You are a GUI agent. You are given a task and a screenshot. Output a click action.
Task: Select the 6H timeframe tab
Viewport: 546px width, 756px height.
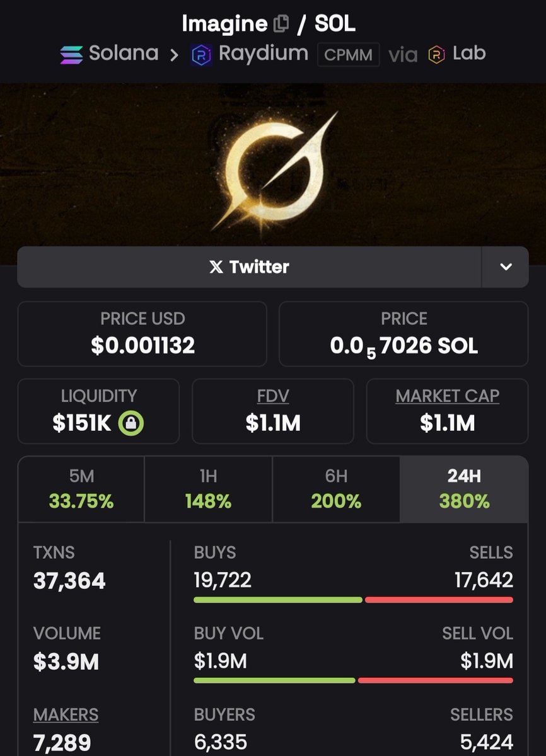coord(336,490)
